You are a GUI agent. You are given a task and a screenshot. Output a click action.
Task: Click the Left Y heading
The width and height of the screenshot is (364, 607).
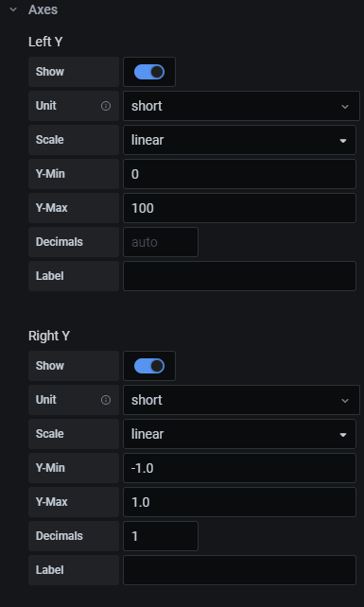45,42
